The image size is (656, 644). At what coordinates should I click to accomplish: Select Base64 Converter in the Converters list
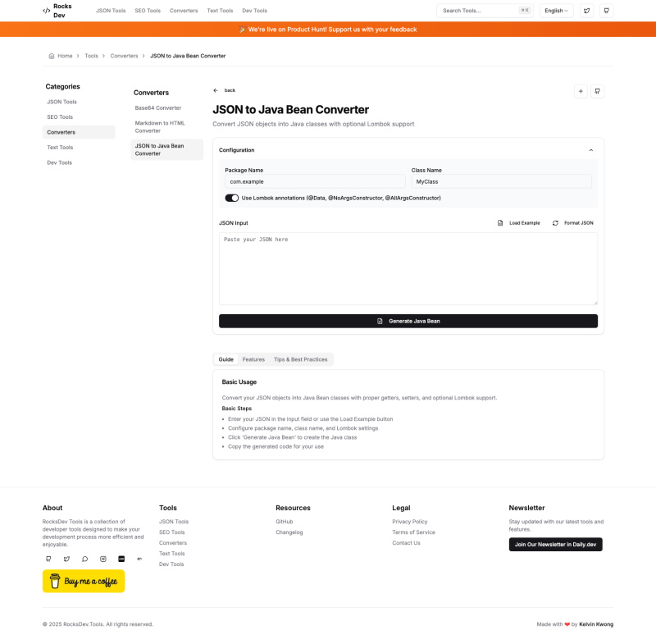[x=158, y=107]
